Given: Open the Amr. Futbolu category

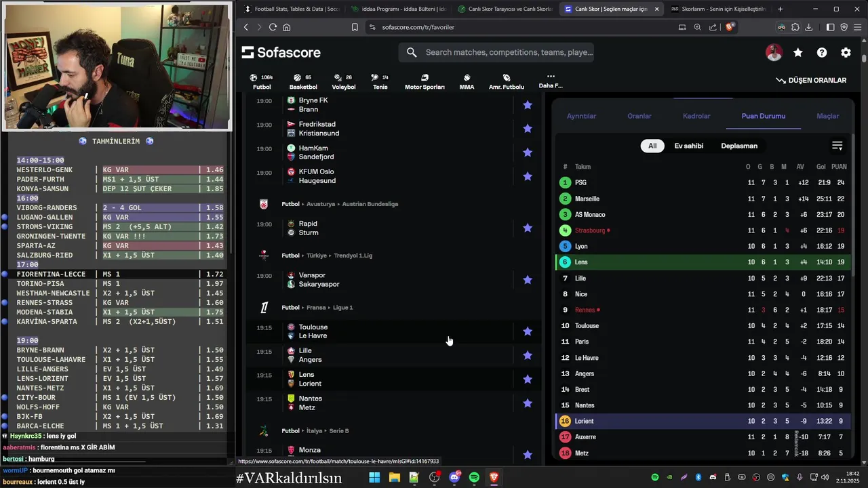Looking at the screenshot, I should 507,81.
